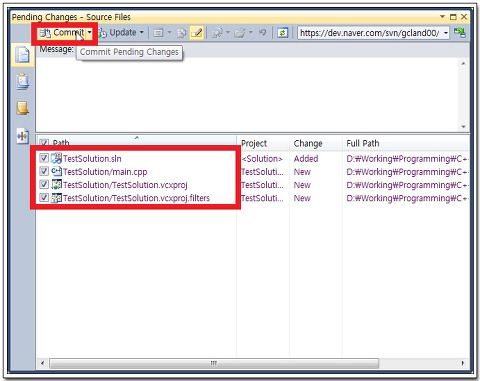The image size is (480, 381).
Task: Close the Pending Changes tool window
Action: [x=464, y=17]
